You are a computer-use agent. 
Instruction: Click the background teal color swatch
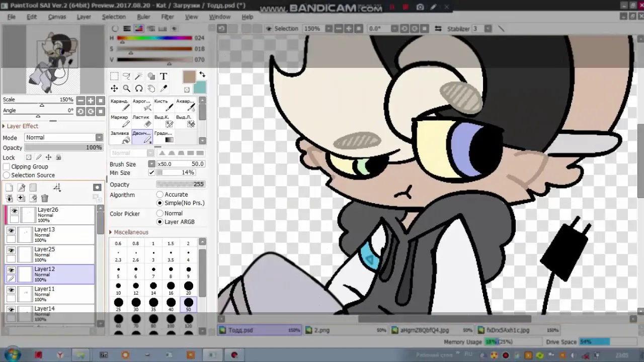[x=200, y=87]
